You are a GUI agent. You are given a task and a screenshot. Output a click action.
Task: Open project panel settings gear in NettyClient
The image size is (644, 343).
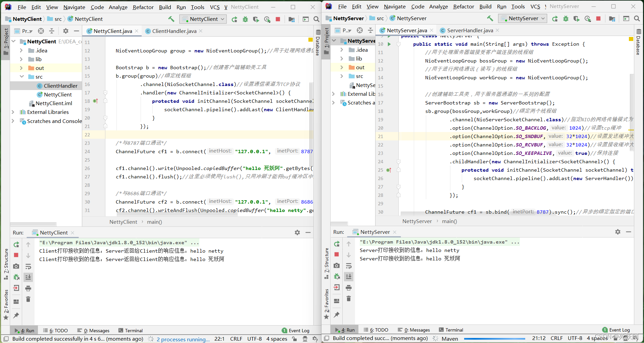(66, 31)
